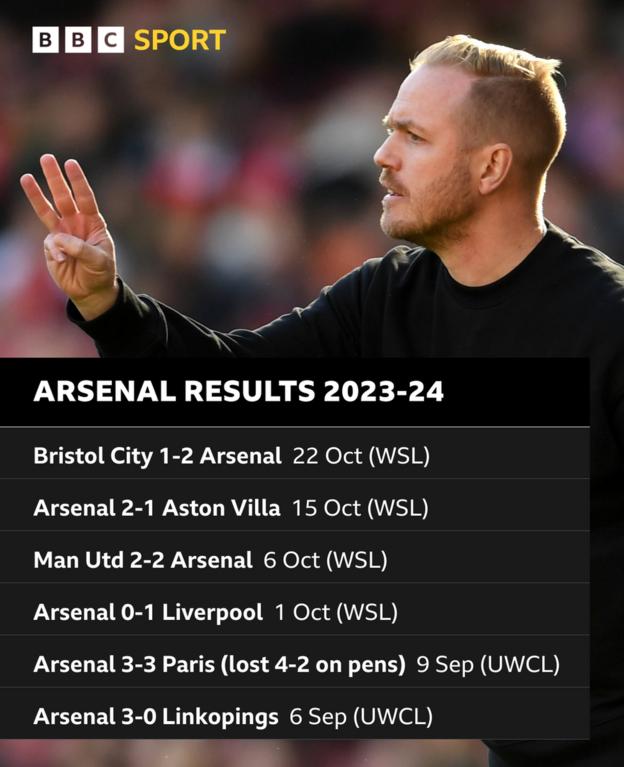Viewport: 624px width, 767px height.
Task: Click the Man Utd 2-2 Arsenal row
Action: [294, 560]
